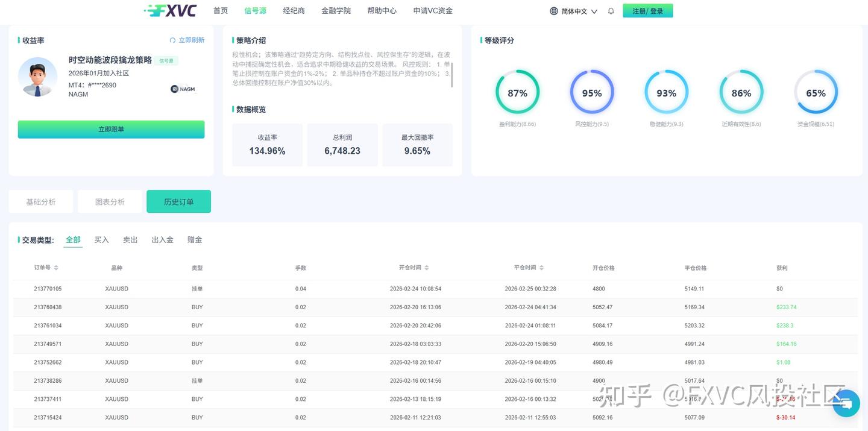The height and width of the screenshot is (431, 868).
Task: Filter trades by 卖出
Action: (x=130, y=239)
